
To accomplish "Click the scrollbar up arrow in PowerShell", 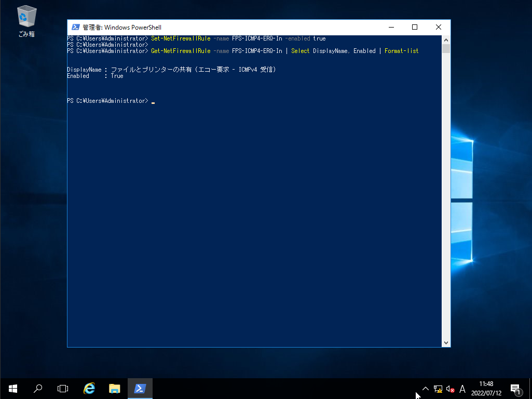I will (x=446, y=39).
